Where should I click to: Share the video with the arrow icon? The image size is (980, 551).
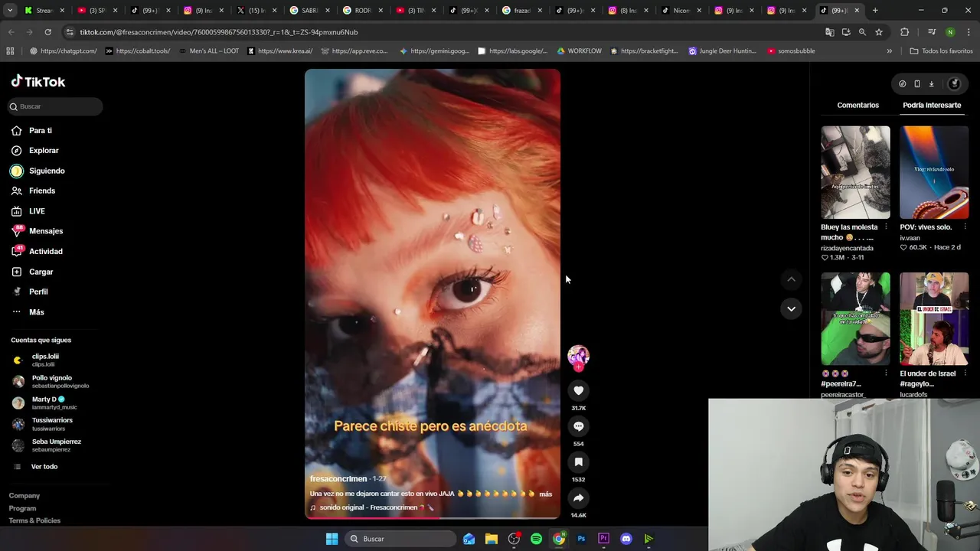[x=578, y=498]
